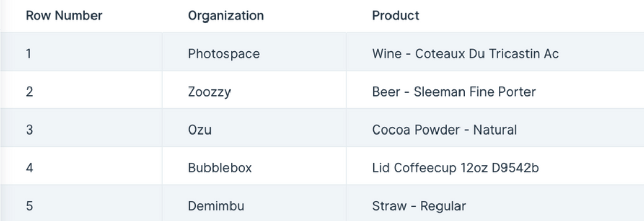Viewport: 644px width, 221px height.
Task: Click Cocoa Powder - Natural product cell
Action: coord(495,128)
